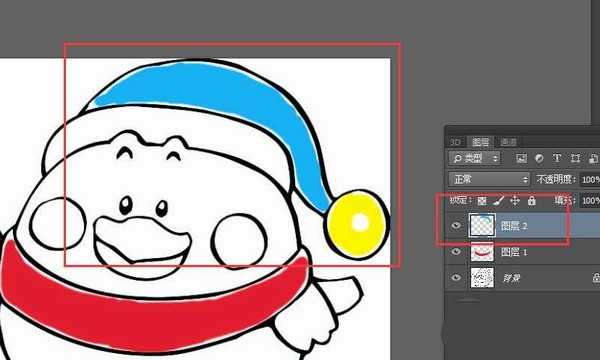Hide 图层 1 with eye icon

(455, 252)
